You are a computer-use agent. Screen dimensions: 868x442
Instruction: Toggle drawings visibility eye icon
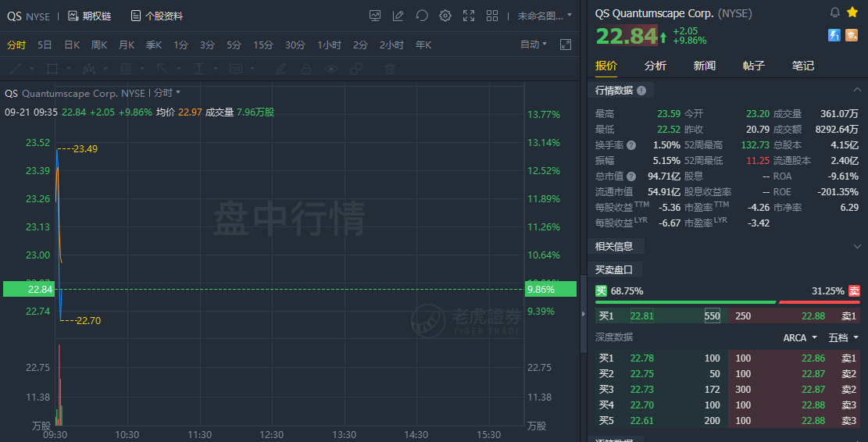click(331, 69)
